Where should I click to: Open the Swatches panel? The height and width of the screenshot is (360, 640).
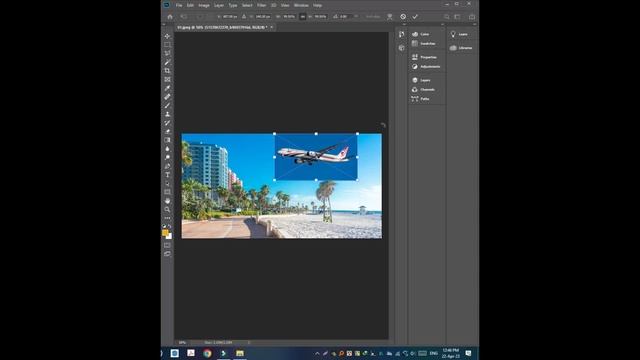tap(427, 44)
